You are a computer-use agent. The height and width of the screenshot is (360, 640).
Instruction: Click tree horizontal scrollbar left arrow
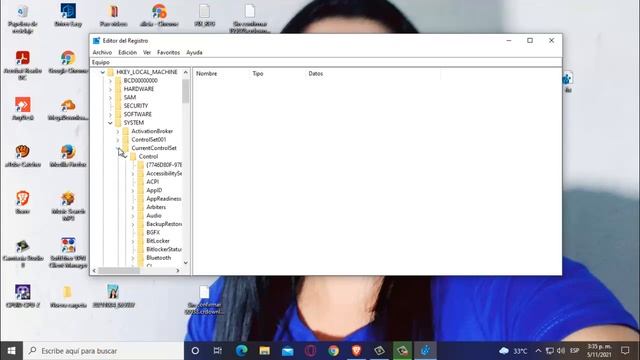click(94, 271)
